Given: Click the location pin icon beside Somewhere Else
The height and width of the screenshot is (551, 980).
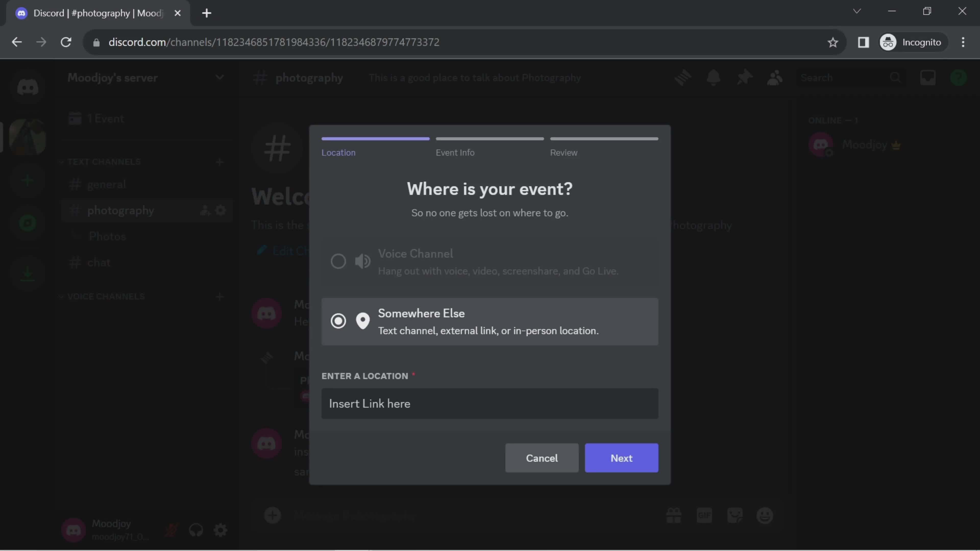Looking at the screenshot, I should pos(363,321).
